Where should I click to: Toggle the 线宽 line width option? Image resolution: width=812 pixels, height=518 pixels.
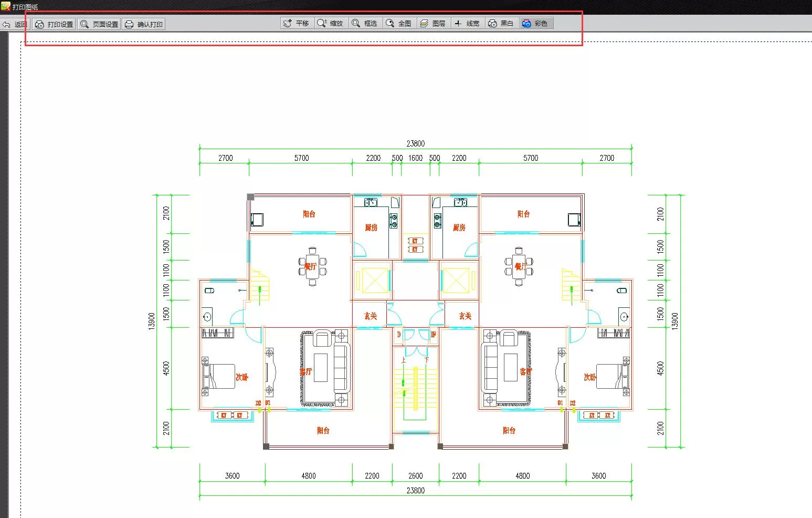pyautogui.click(x=468, y=23)
